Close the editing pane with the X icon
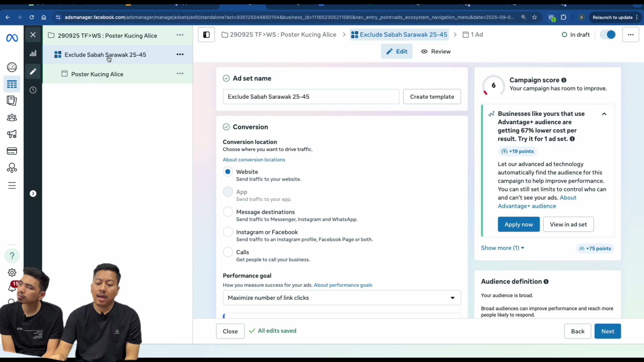 pos(33,35)
